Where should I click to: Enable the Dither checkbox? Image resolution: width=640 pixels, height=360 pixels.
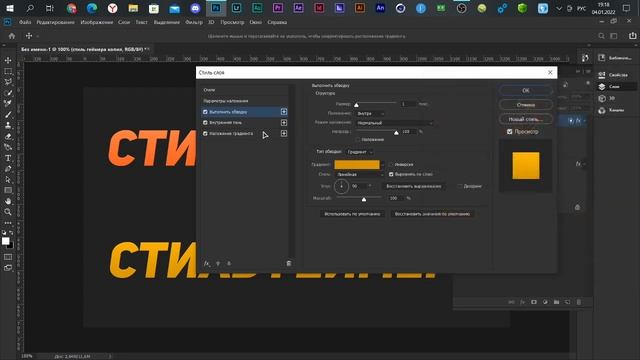[x=460, y=186]
